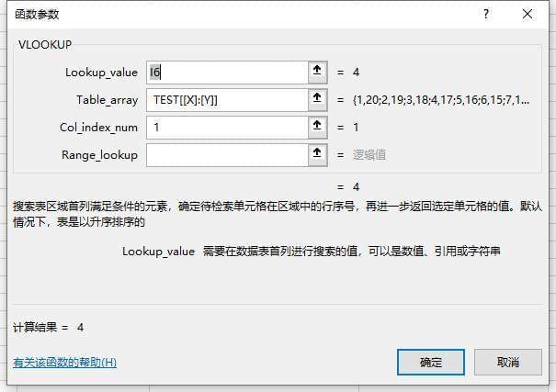Screen dimensions: 556x392
Task: Confirm with the 确定 button
Action: [431, 362]
